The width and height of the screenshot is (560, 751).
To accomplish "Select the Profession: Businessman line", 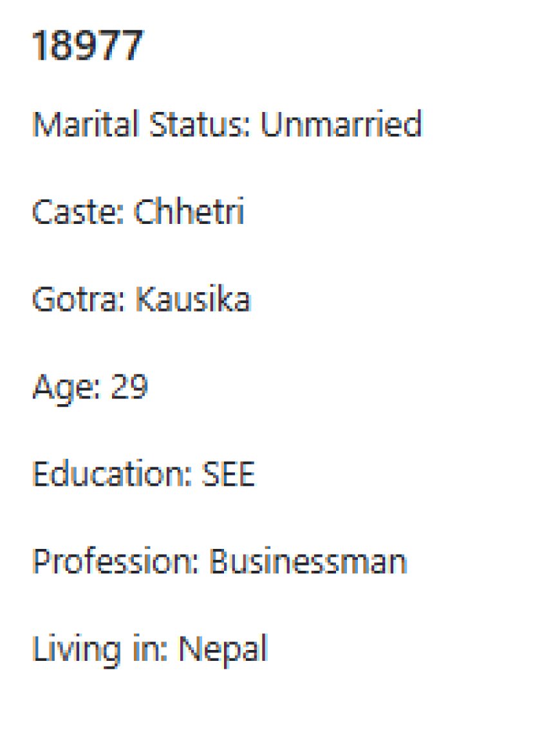I will tap(219, 561).
